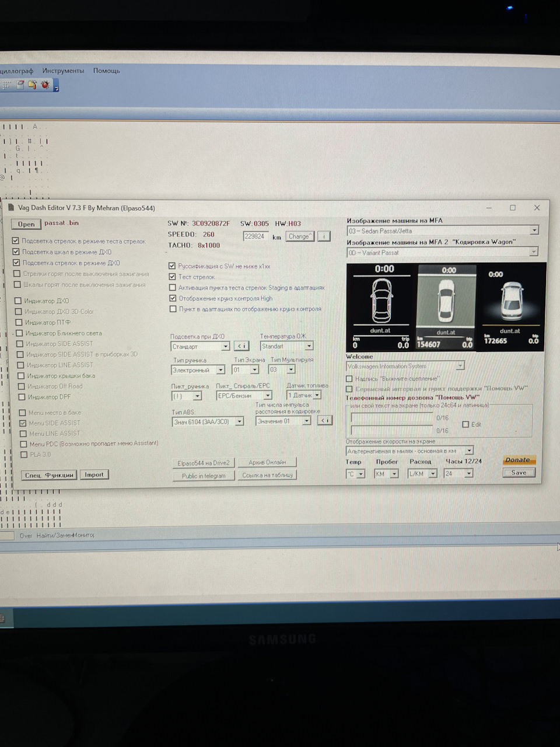Open the Ссылка на таблицу link button

[267, 475]
